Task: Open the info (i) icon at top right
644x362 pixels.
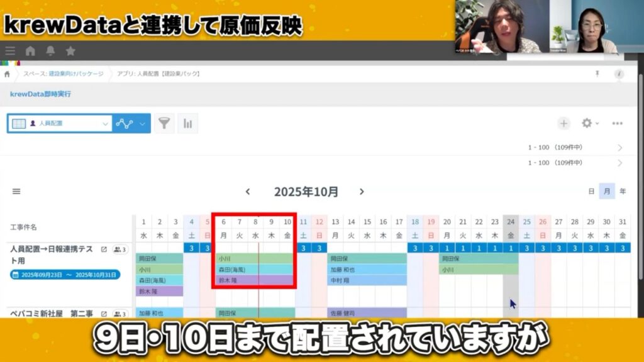Action: click(619, 73)
